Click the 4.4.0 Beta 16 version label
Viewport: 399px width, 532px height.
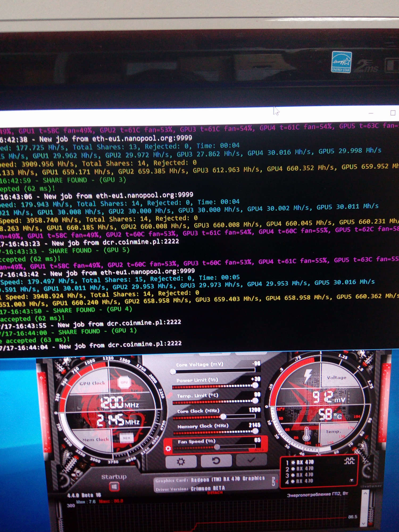click(x=84, y=495)
